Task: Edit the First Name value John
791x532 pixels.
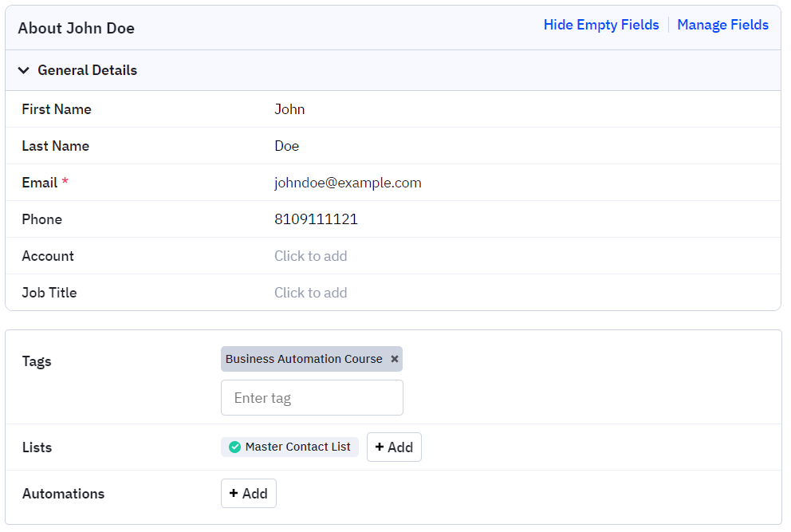Action: click(x=289, y=109)
